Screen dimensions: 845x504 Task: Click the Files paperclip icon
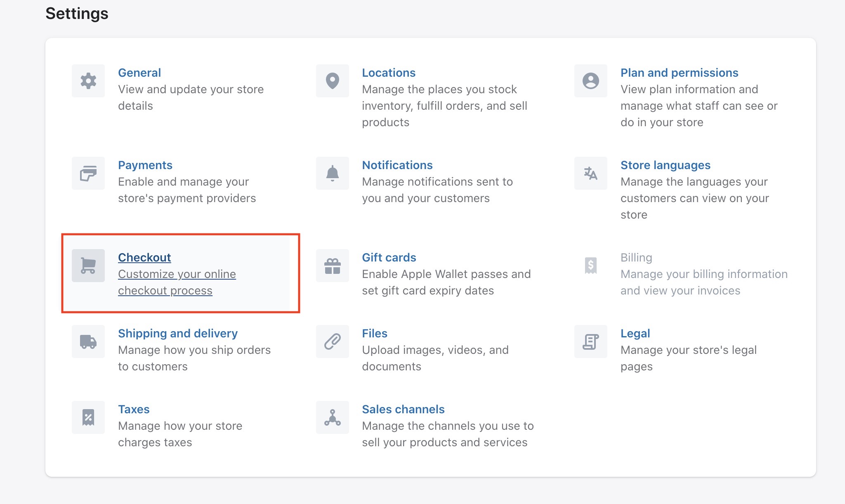point(332,341)
